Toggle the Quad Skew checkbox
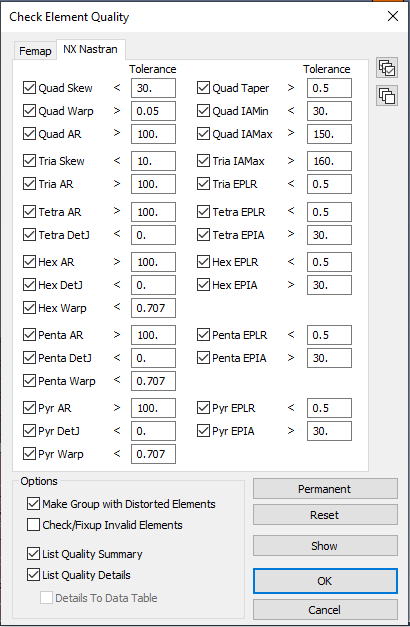410x627 pixels. [29, 88]
